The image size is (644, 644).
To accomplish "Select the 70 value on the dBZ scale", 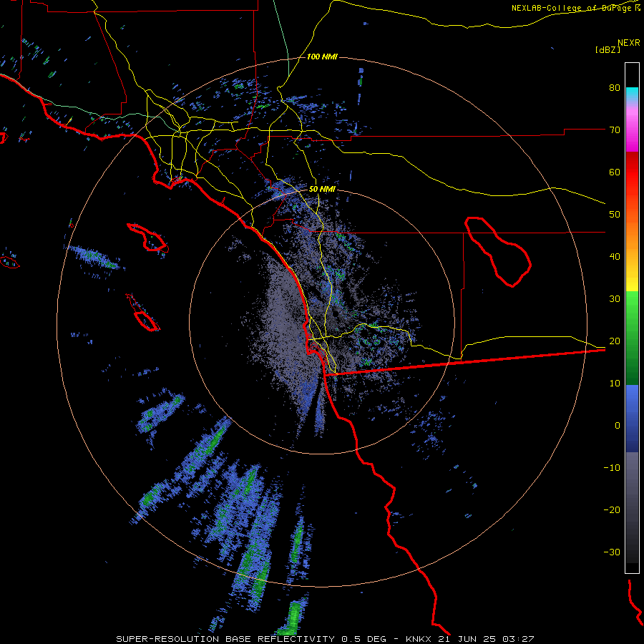I will [615, 130].
